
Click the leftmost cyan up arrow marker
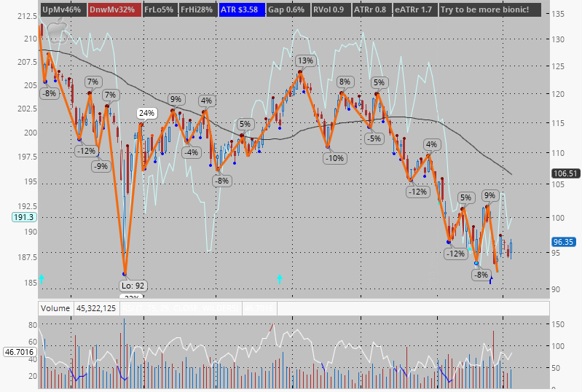pos(42,278)
